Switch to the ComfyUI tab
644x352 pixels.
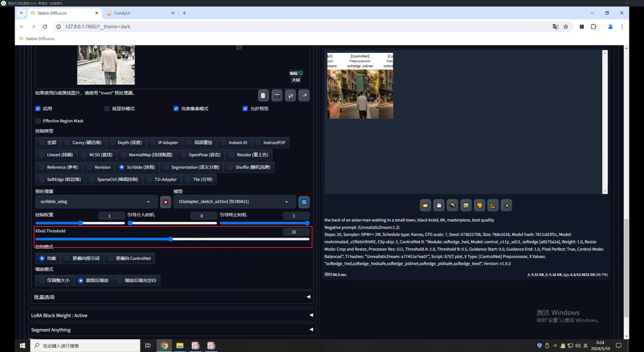point(140,13)
